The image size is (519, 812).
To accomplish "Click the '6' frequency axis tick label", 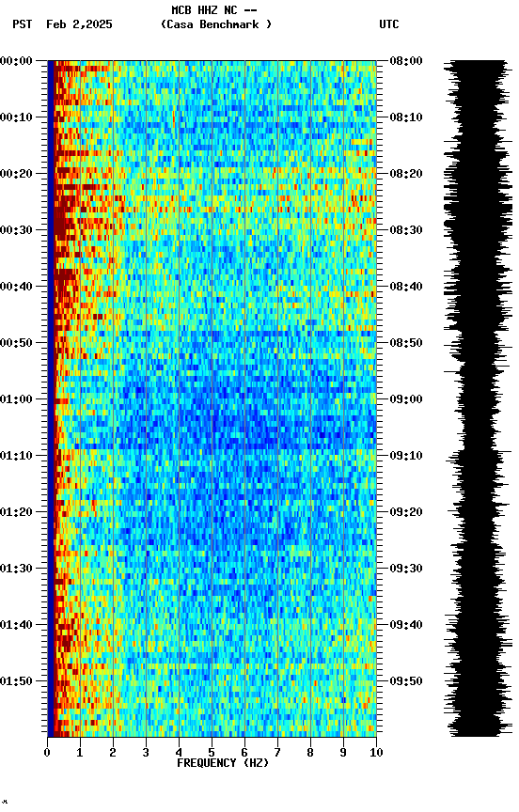I will [x=244, y=754].
